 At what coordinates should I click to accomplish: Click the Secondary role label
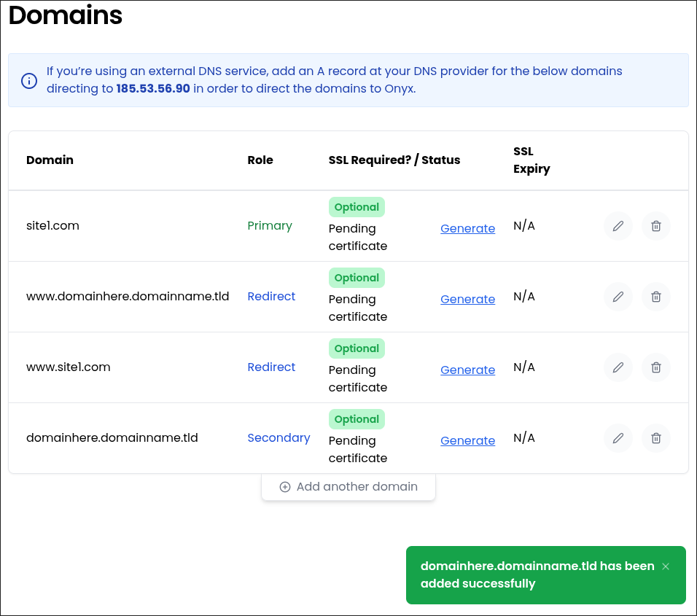[279, 438]
